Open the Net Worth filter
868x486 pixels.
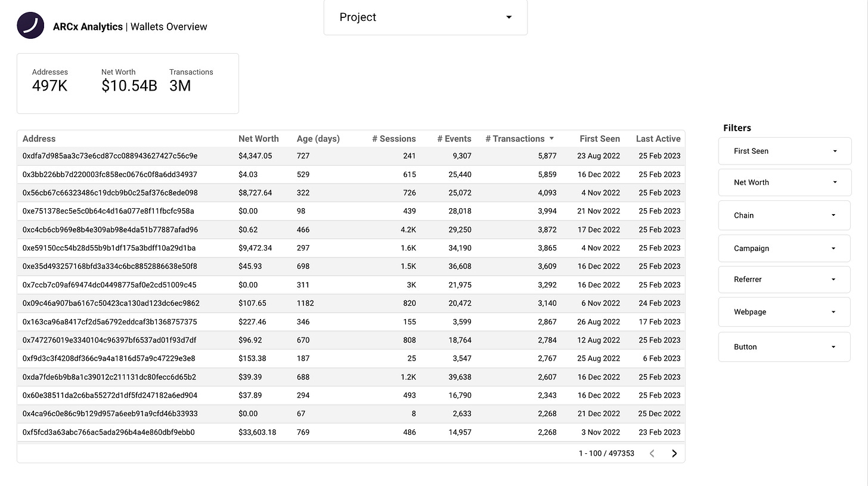[x=785, y=182]
